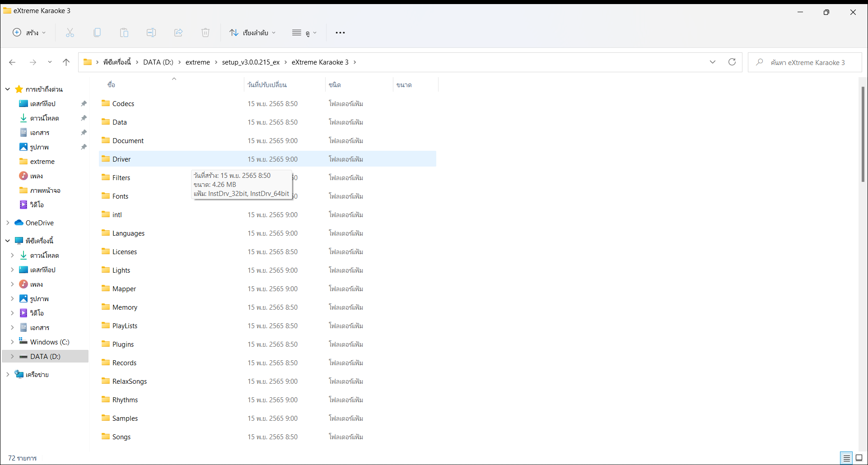868x465 pixels.
Task: Select เอกสาร under พีซีเครื่องนี้
Action: click(40, 327)
